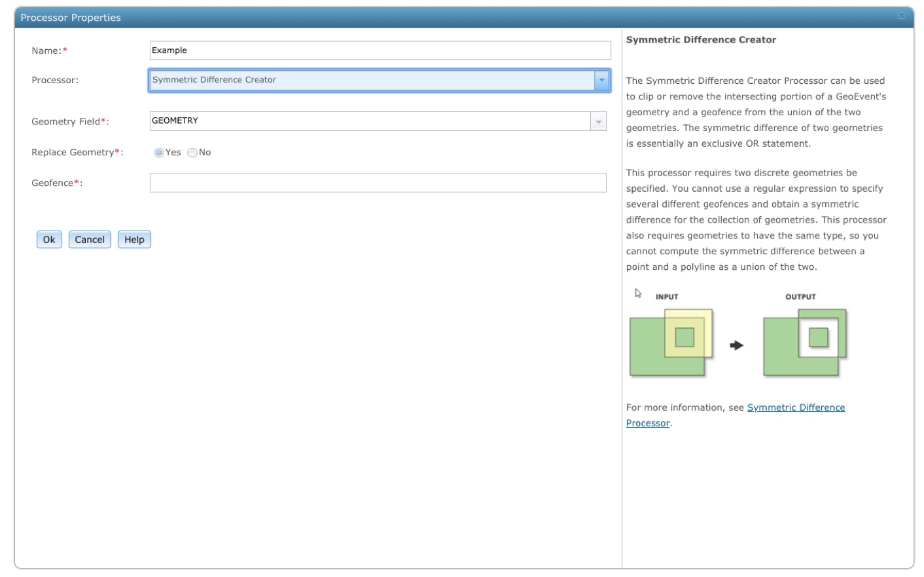This screenshot has height=577, width=924.
Task: Click the Processor Properties title bar
Action: pyautogui.click(x=71, y=18)
